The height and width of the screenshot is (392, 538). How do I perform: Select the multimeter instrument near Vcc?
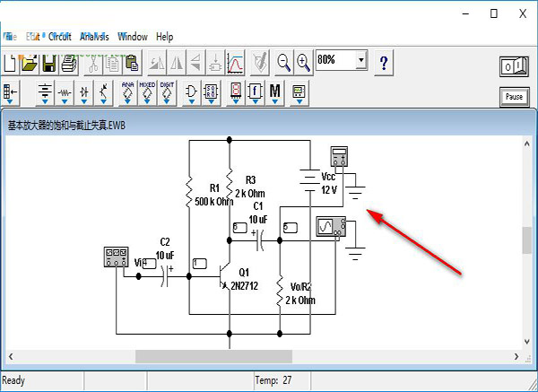coord(340,156)
